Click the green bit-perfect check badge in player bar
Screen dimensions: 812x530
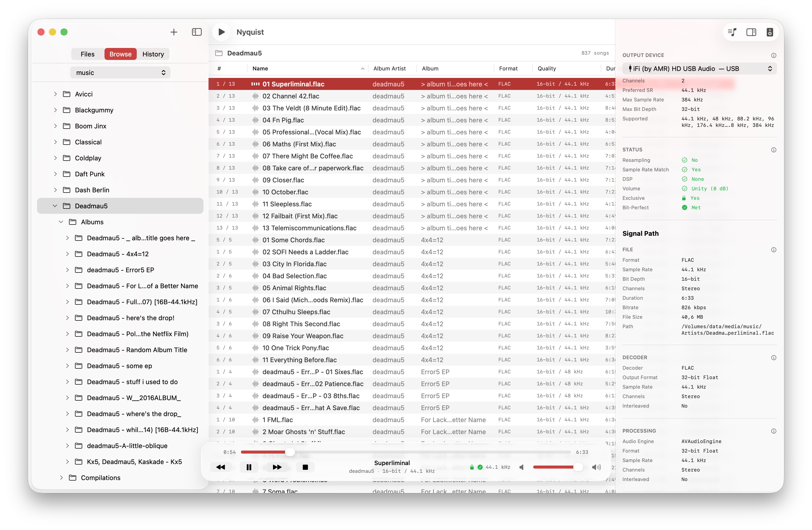tap(480, 467)
